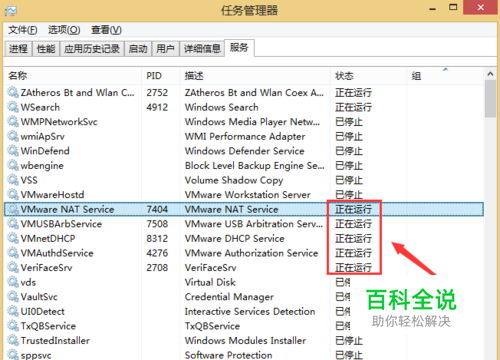Image resolution: width=500 pixels, height=360 pixels.
Task: Click the gear icon beside VeriFaceSrv
Action: pyautogui.click(x=13, y=267)
